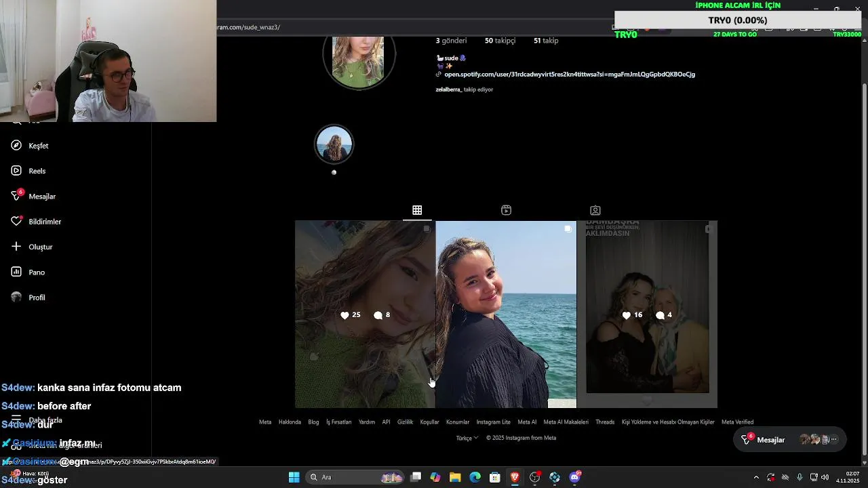The width and height of the screenshot is (868, 488).
Task: Switch to Brave browser in taskbar
Action: point(515,477)
